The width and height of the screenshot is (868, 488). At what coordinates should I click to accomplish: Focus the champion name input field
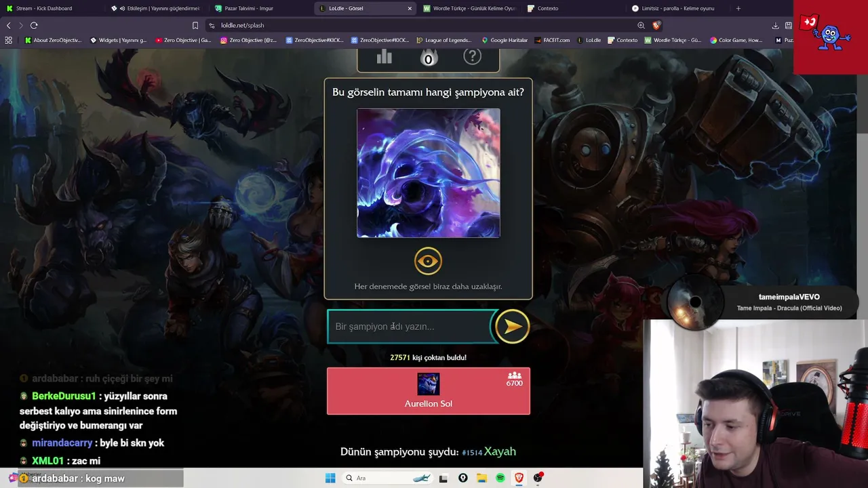coord(411,327)
